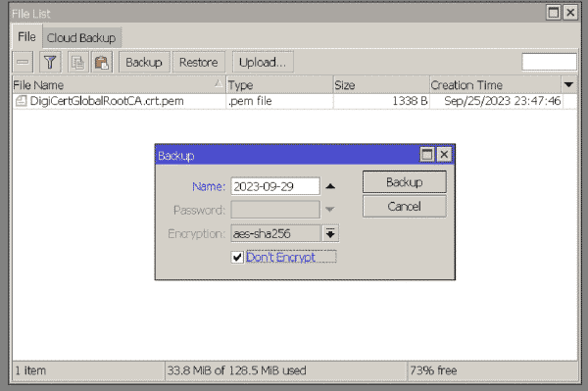Click the Upload... button
588x391 pixels.
tap(263, 63)
